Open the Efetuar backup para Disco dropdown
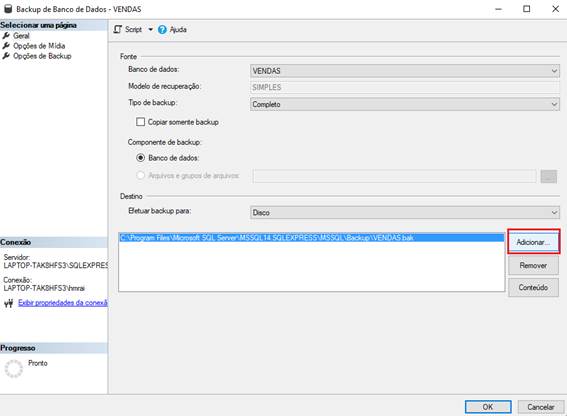The height and width of the screenshot is (416, 567). point(405,212)
